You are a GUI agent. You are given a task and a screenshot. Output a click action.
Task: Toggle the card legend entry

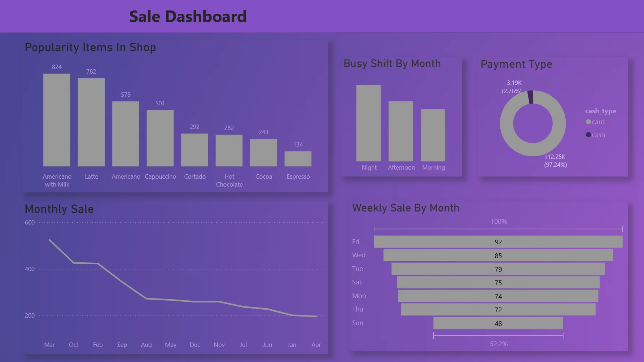point(595,122)
